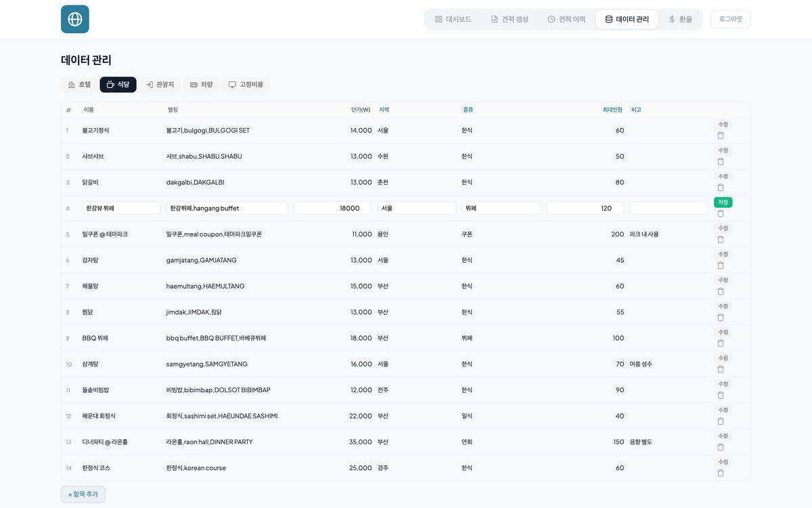This screenshot has height=508, width=812.
Task: Edit the 밀쿠폰 @ 테마파크 row with 수정
Action: (x=723, y=228)
